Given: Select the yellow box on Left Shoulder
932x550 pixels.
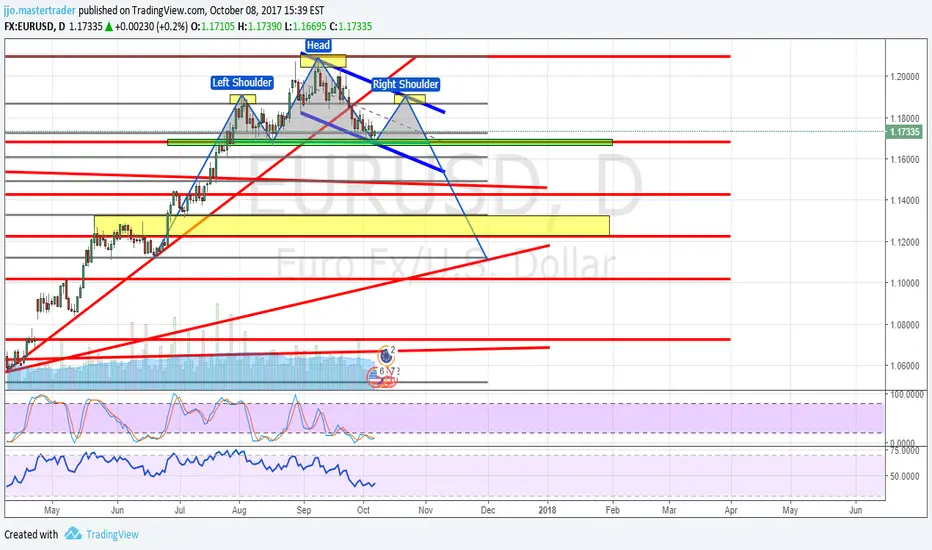Looking at the screenshot, I should click(x=243, y=99).
